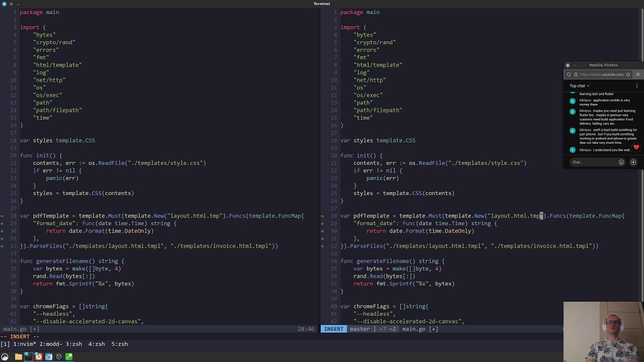644x362 pixels.
Task: Click the light blue square app icon in taskbar
Action: (49, 357)
